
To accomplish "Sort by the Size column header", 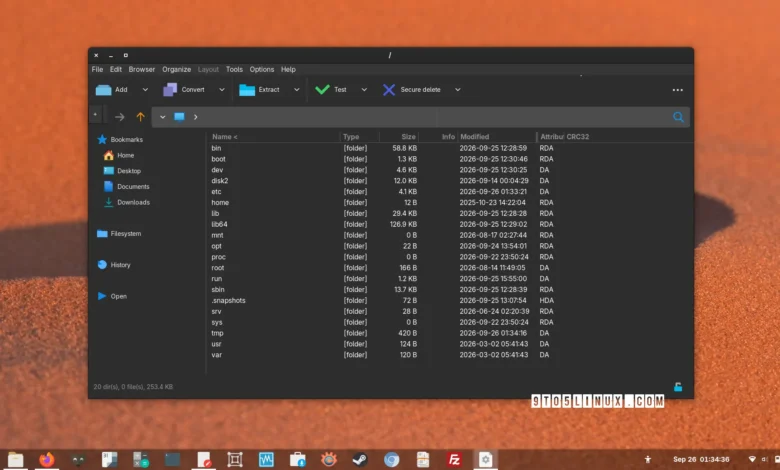I will [x=399, y=137].
